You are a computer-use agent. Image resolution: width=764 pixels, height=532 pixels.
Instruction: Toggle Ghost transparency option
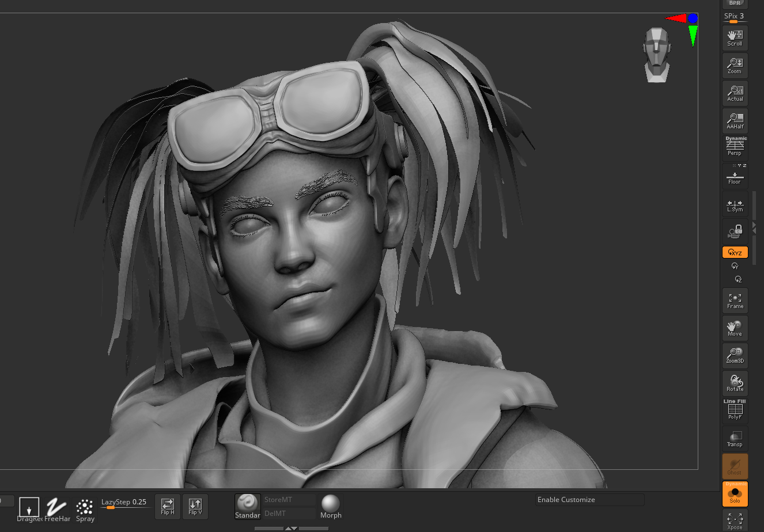[x=735, y=466]
